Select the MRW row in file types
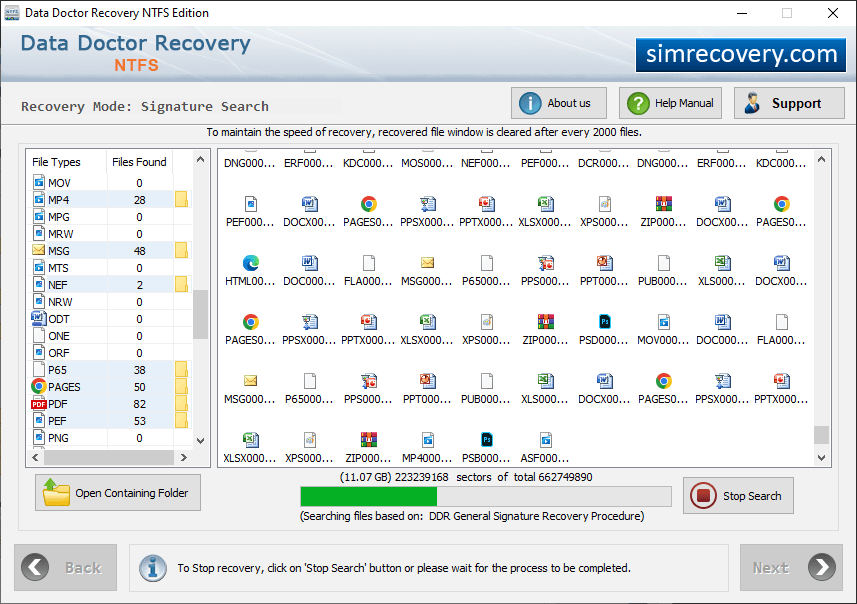The height and width of the screenshot is (604, 857). pyautogui.click(x=109, y=234)
